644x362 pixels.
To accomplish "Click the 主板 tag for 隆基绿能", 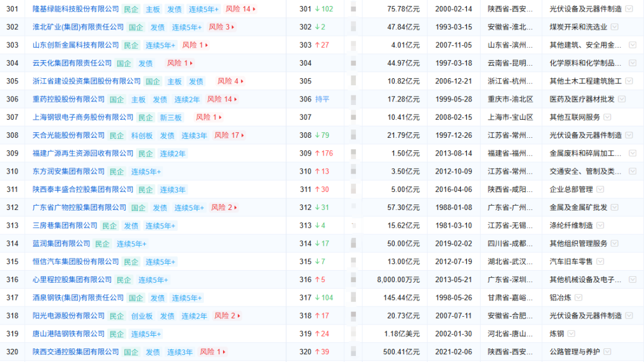I will coord(153,9).
